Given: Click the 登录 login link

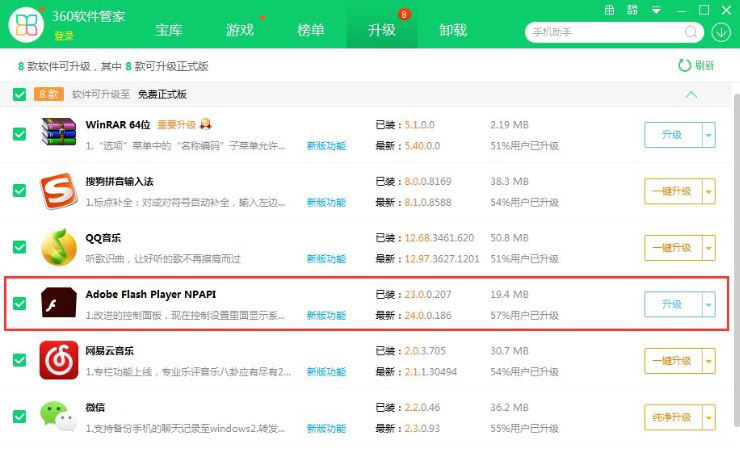Looking at the screenshot, I should tap(64, 36).
